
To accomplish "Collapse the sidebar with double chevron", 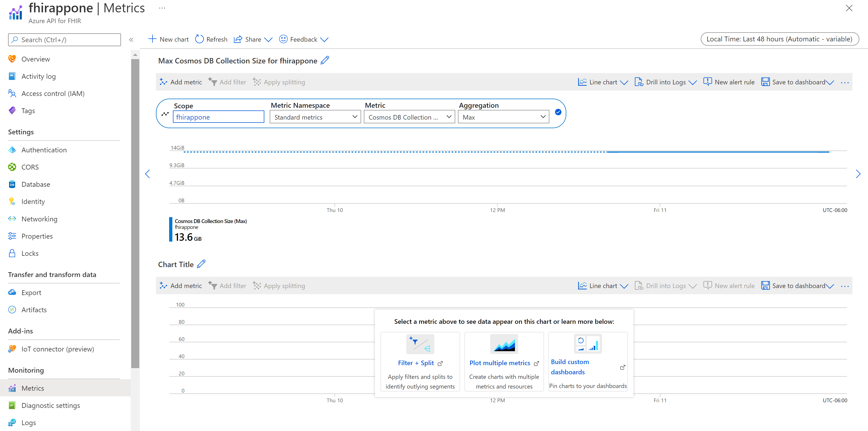I will click(x=131, y=40).
